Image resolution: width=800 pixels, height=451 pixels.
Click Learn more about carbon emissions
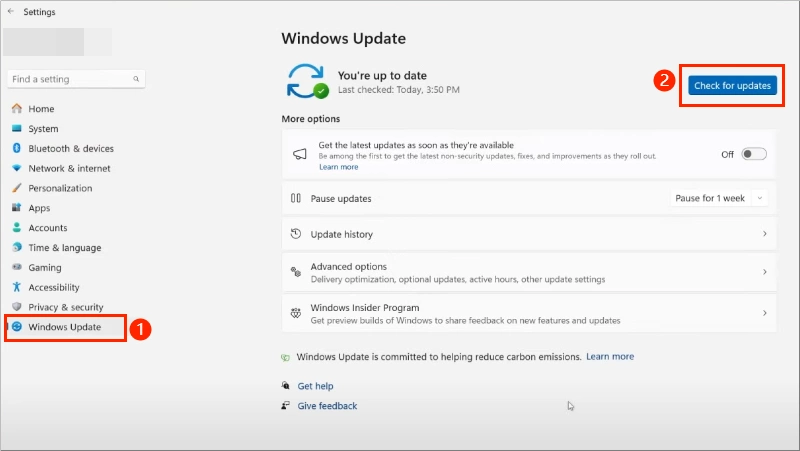[610, 357]
